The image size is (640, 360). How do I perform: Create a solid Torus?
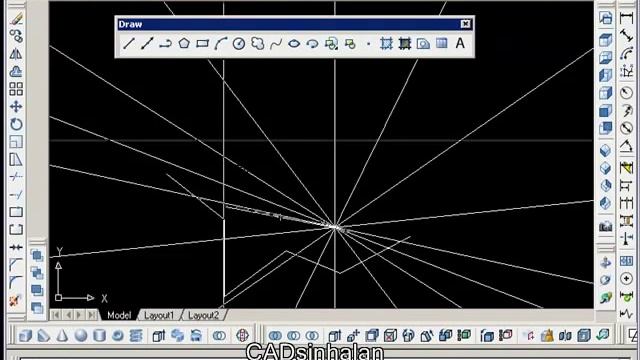[118, 336]
